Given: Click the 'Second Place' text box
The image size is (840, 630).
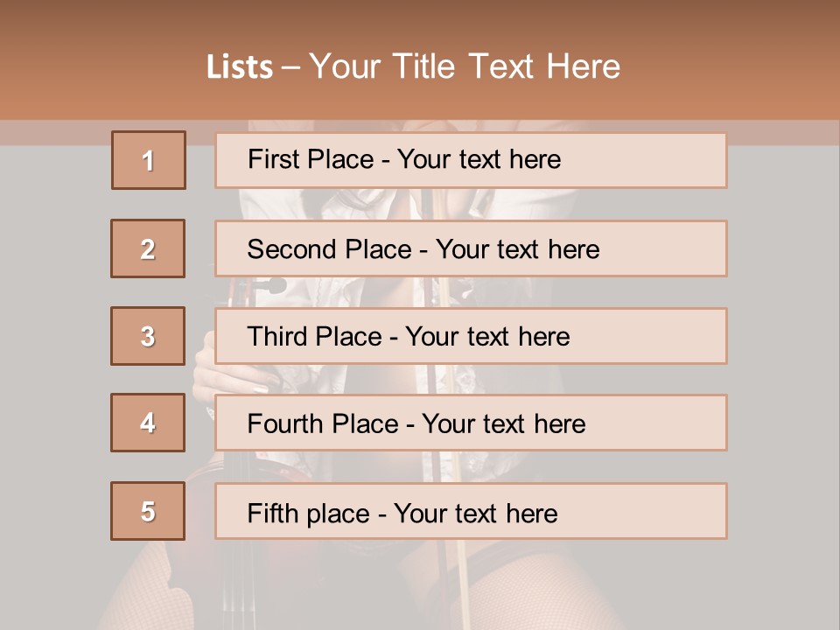Looking at the screenshot, I should click(x=471, y=248).
